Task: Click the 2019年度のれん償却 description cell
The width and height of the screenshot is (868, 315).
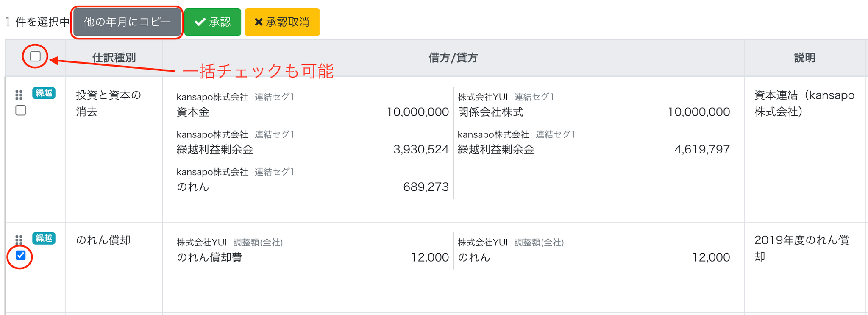Action: (x=801, y=248)
